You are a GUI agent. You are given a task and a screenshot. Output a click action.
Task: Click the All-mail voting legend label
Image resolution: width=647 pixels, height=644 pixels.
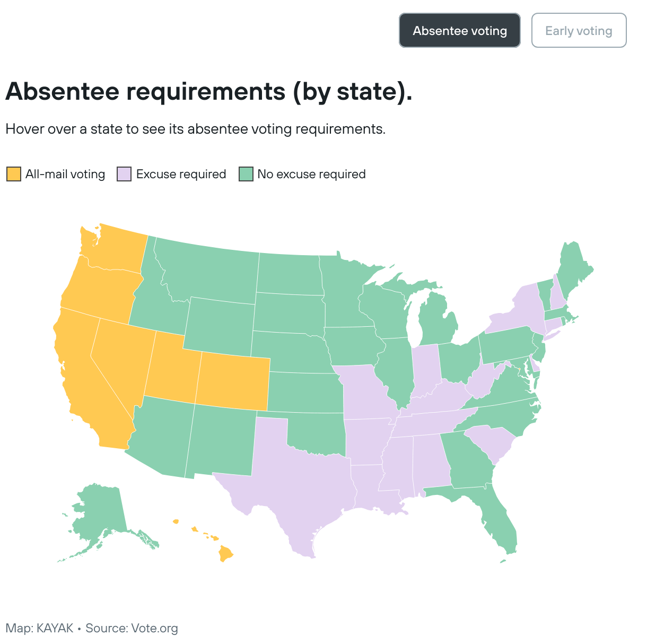(x=65, y=174)
